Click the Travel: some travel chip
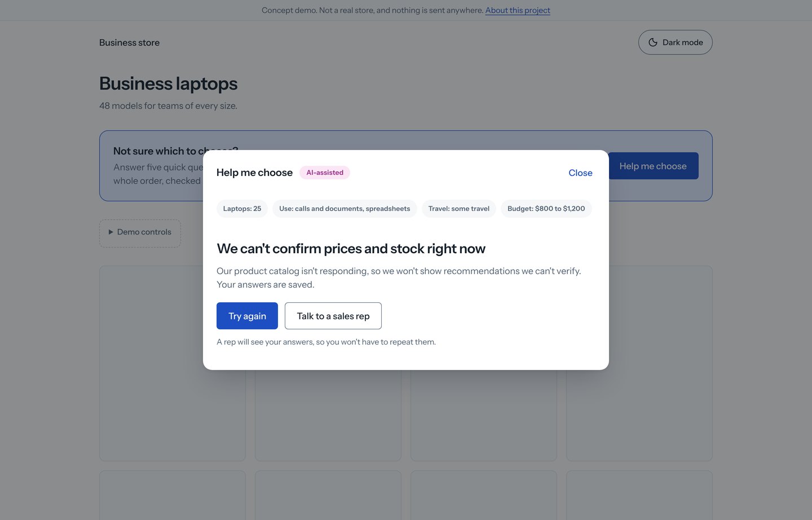812x520 pixels. tap(459, 209)
